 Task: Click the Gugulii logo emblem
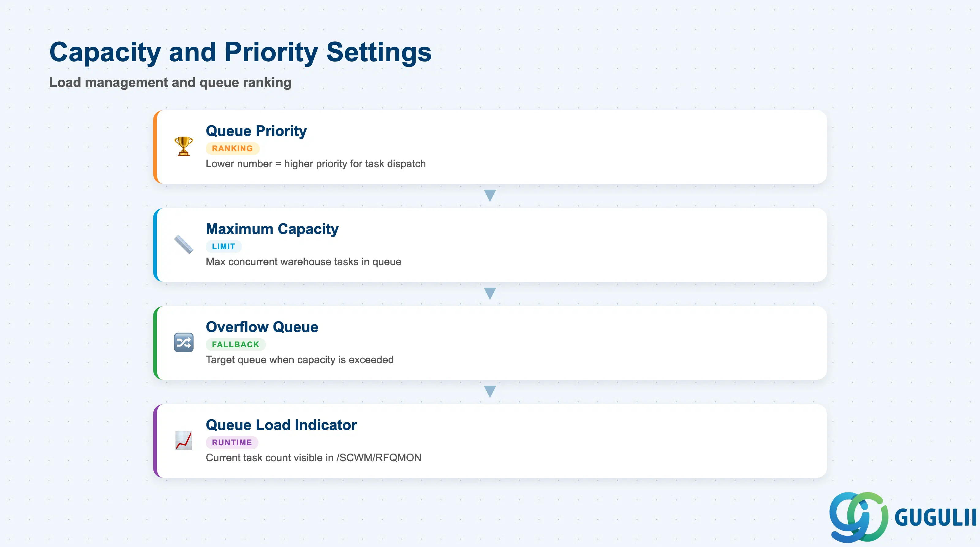[x=859, y=517]
